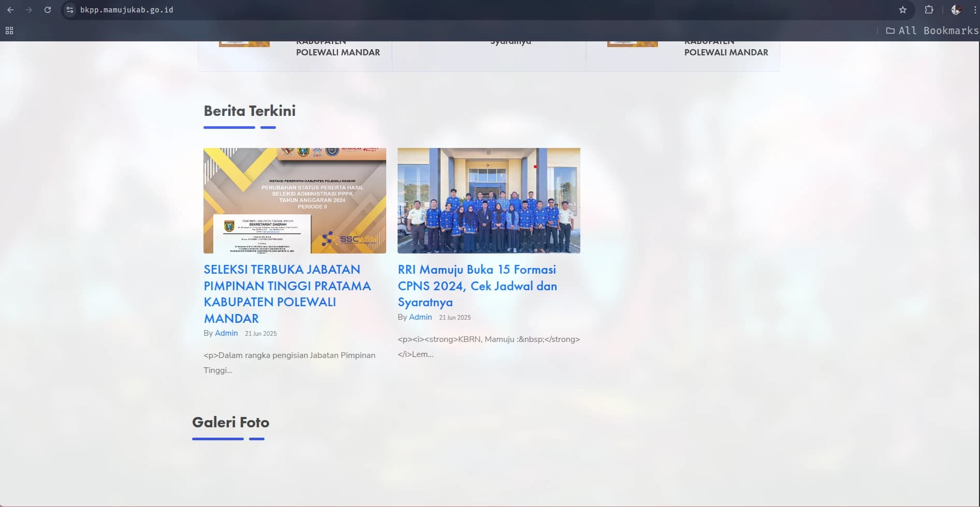This screenshot has width=980, height=507.
Task: Open site information in the address bar
Action: click(x=69, y=9)
